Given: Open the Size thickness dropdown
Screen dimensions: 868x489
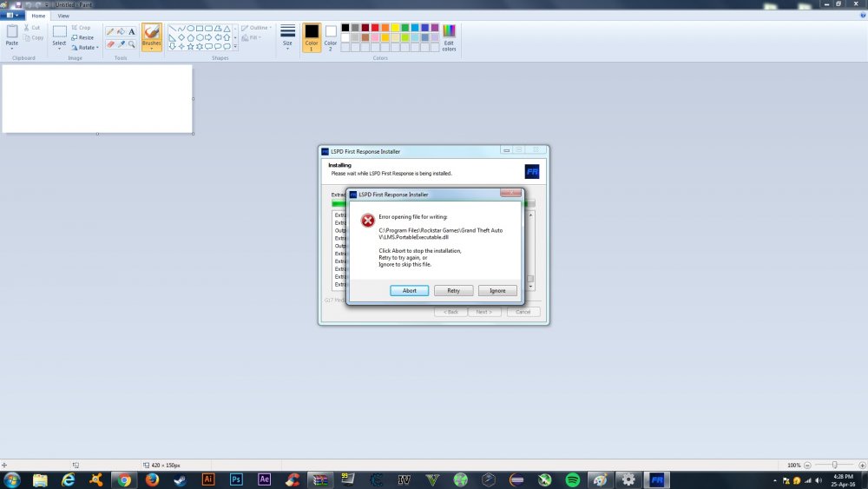Looking at the screenshot, I should tap(287, 38).
